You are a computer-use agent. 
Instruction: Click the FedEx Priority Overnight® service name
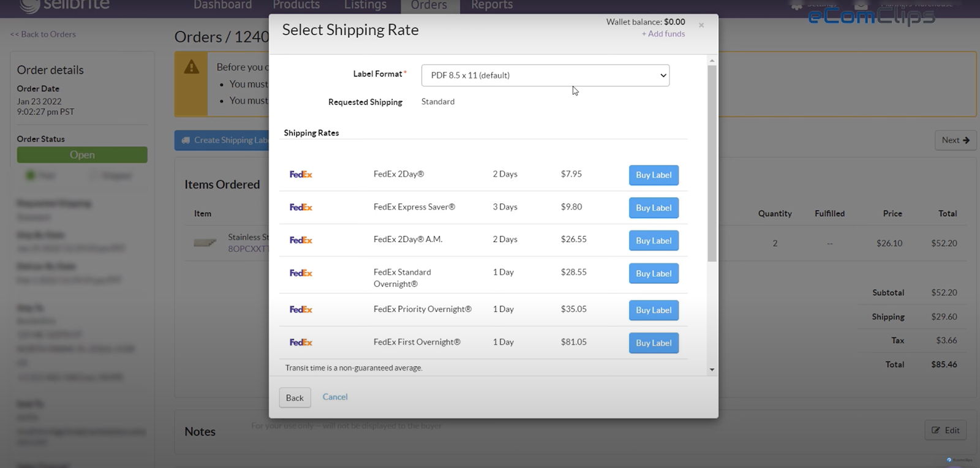tap(423, 309)
